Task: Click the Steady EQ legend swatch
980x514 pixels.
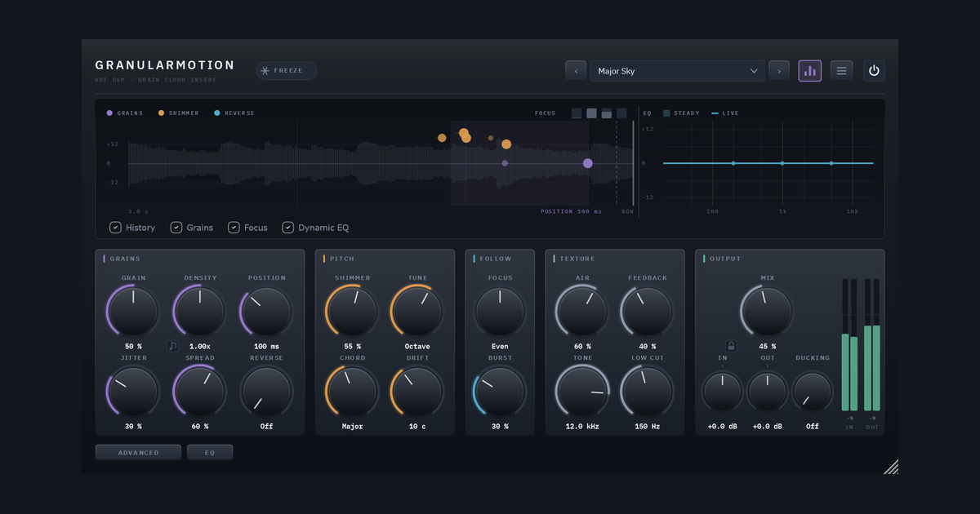Action: 667,113
